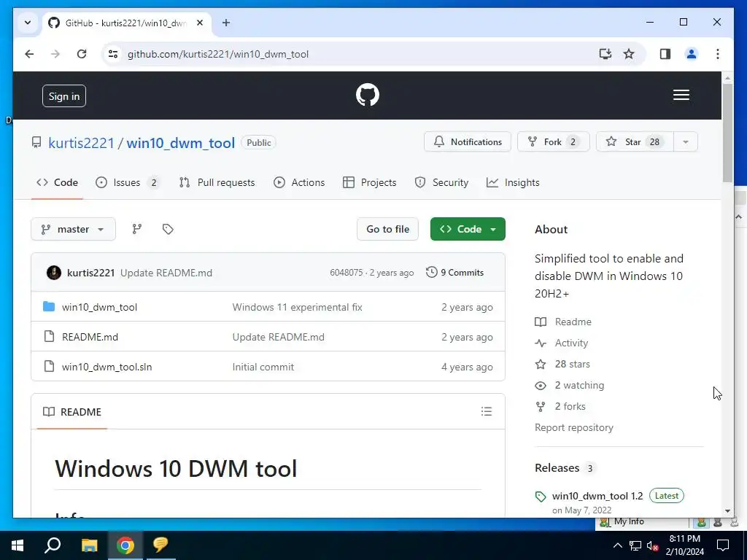Click kurtis2221 avatar in commit row
This screenshot has height=560, width=747.
pyautogui.click(x=54, y=273)
